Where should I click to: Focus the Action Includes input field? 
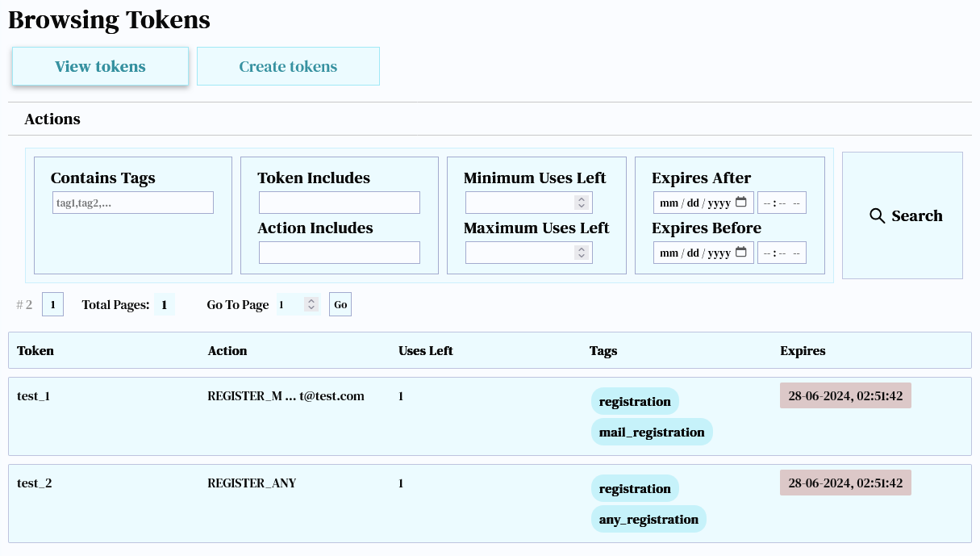click(x=340, y=253)
